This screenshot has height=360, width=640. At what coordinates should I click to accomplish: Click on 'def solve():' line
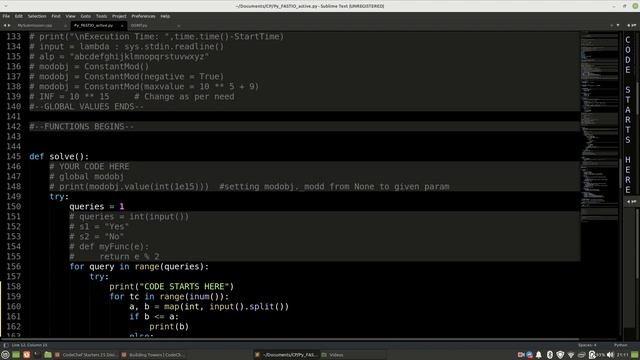tap(59, 156)
